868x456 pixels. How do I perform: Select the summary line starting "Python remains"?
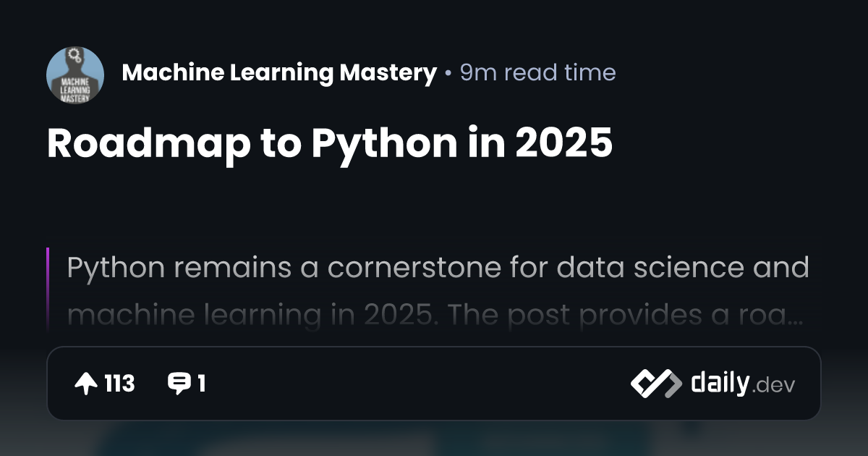click(x=437, y=268)
